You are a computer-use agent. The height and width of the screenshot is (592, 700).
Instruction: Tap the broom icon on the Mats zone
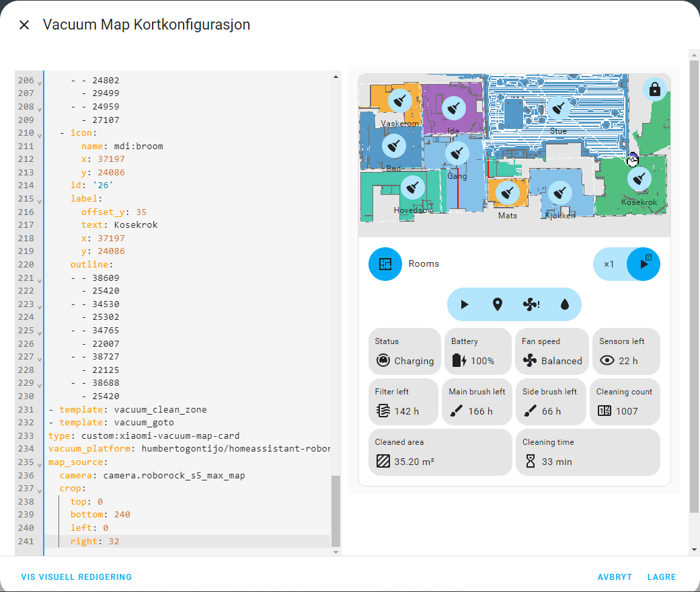[507, 192]
